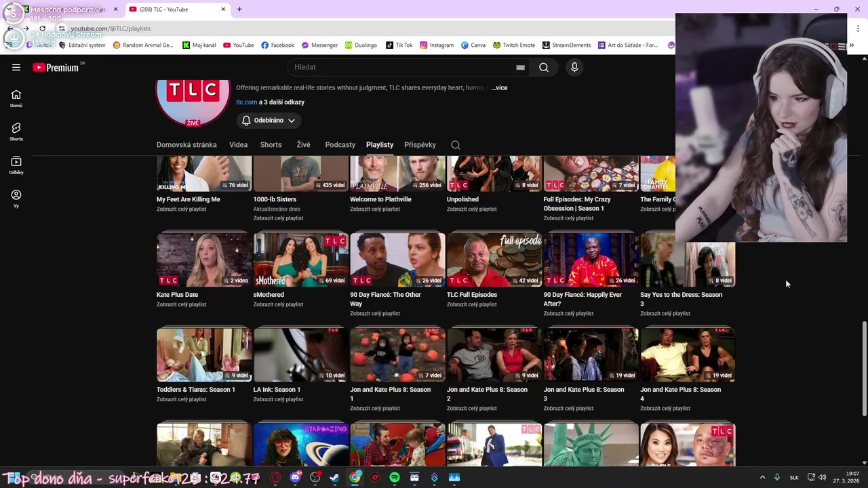Open My Feet Are Killing Me playlist title
868x488 pixels.
click(189, 199)
